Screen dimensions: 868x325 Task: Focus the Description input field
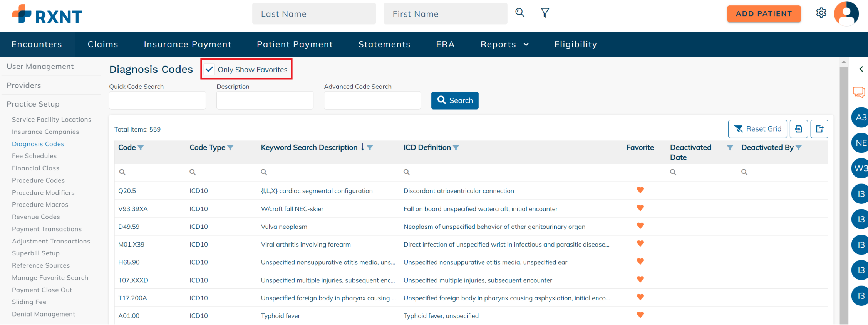[265, 100]
